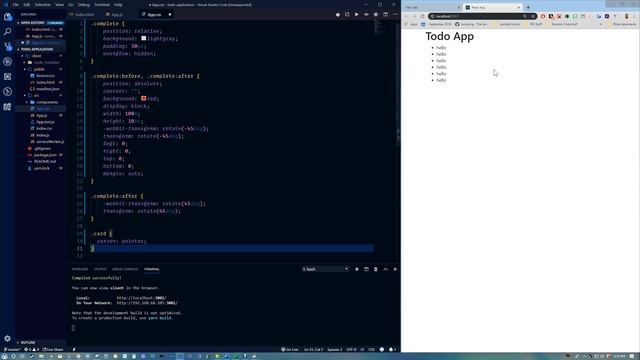Open the Debug view in the activity bar
Image resolution: width=640 pixels, height=360 pixels.
[7, 62]
